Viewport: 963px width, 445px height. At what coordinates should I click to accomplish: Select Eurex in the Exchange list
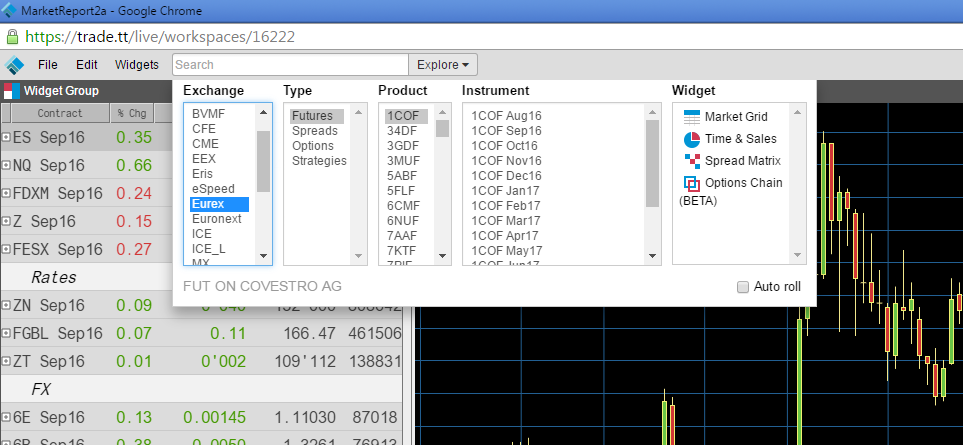[x=219, y=204]
